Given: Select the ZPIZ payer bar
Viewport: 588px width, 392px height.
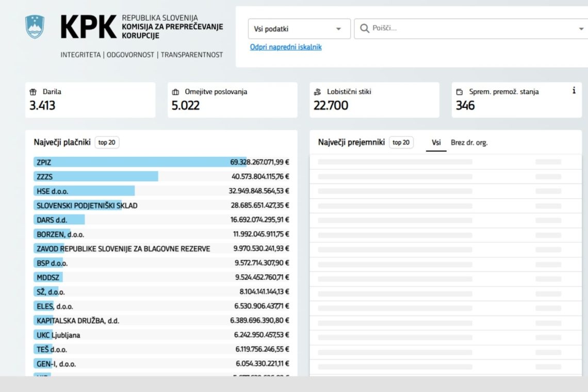Looking at the screenshot, I should tap(161, 162).
